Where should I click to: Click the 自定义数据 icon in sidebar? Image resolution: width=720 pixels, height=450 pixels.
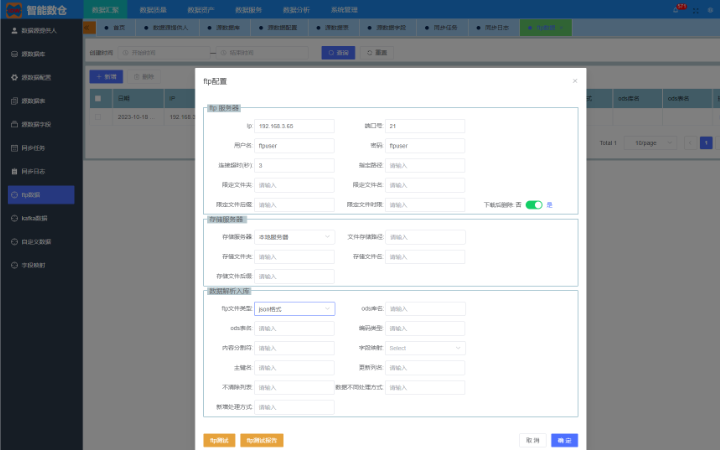(14, 242)
